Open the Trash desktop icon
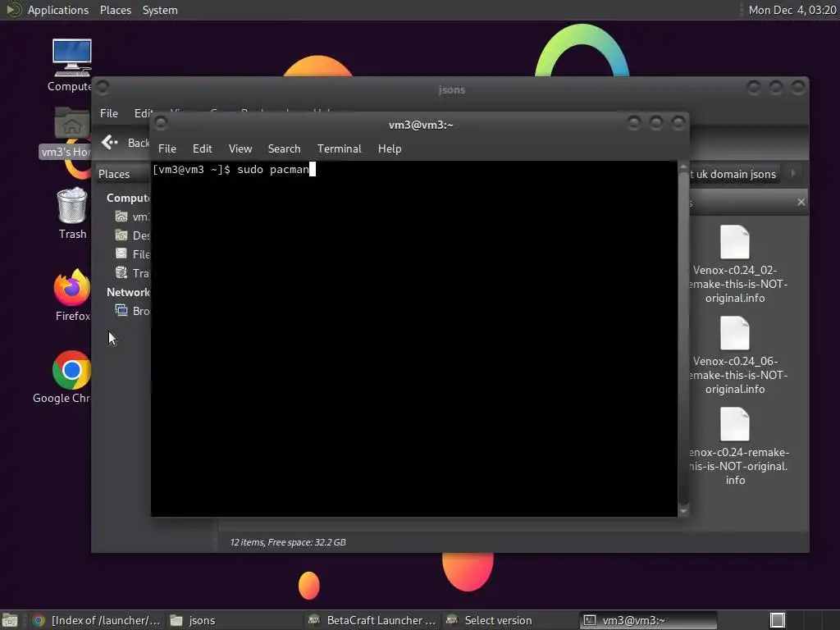Screen dimensions: 840x630 [72, 205]
